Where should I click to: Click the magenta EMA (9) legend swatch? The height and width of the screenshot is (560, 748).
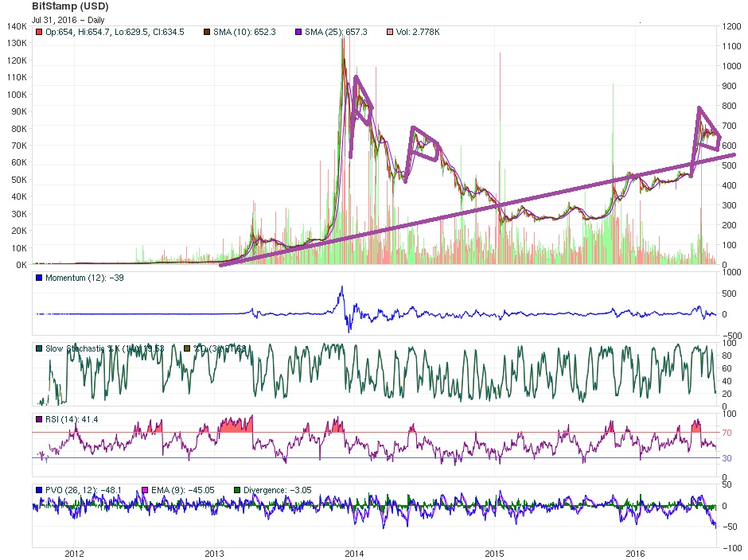coord(145,490)
